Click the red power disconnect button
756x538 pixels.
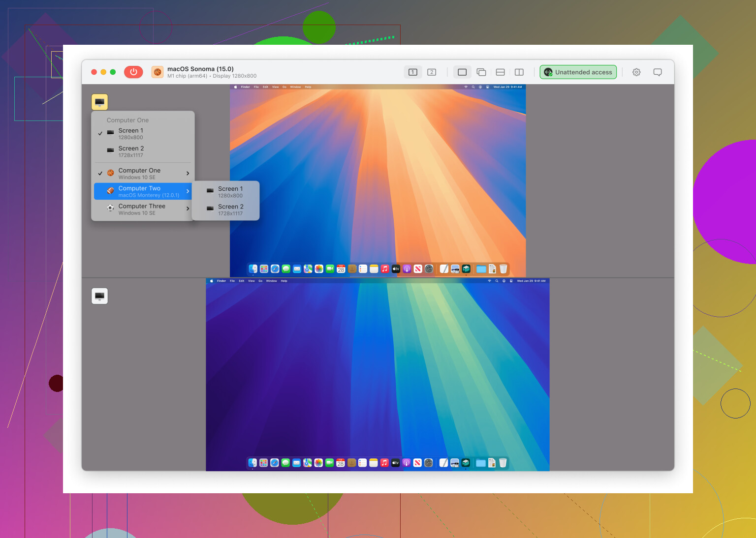click(x=133, y=72)
